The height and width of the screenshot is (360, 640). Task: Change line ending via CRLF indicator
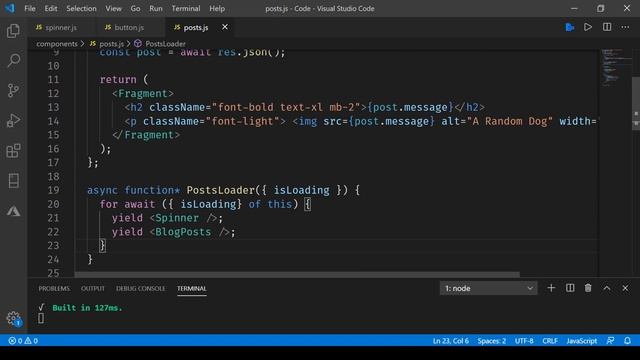(550, 340)
